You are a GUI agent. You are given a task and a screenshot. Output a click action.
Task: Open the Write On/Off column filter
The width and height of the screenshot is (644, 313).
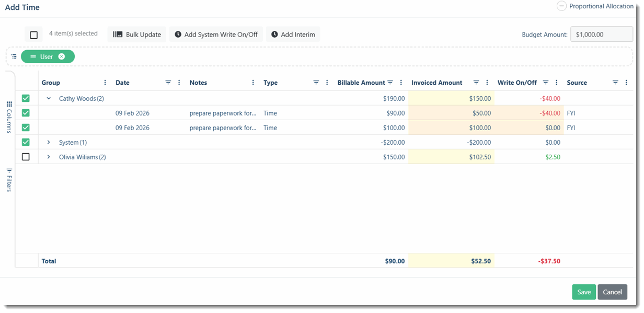(546, 83)
